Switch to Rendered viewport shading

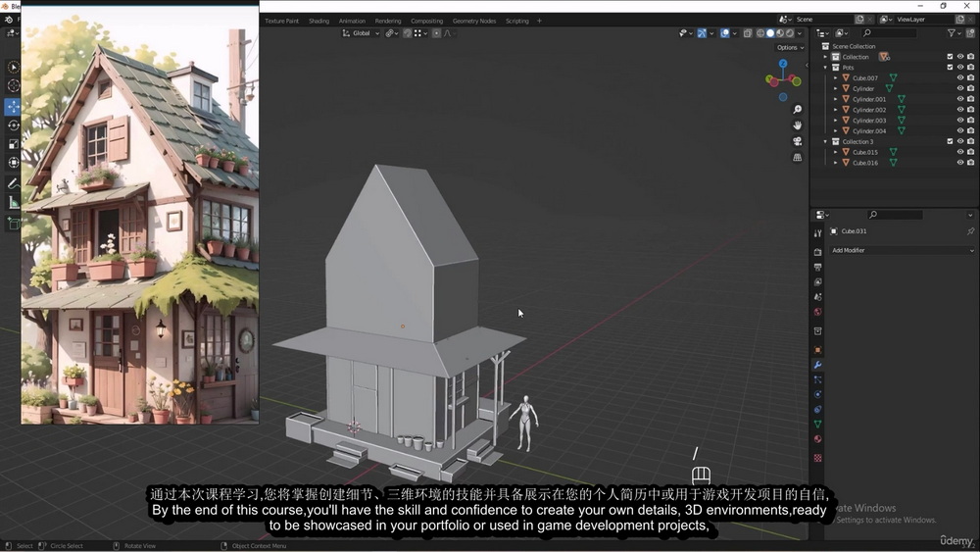coord(790,33)
